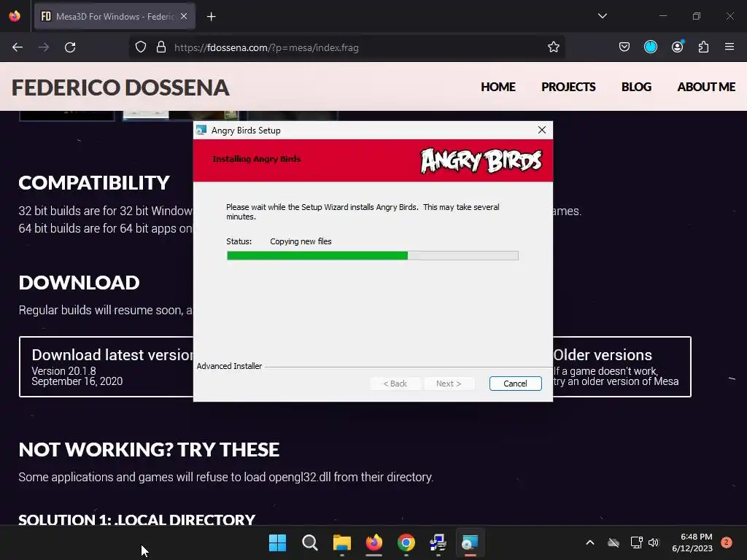Open the tracking protection shield icon

(x=141, y=47)
